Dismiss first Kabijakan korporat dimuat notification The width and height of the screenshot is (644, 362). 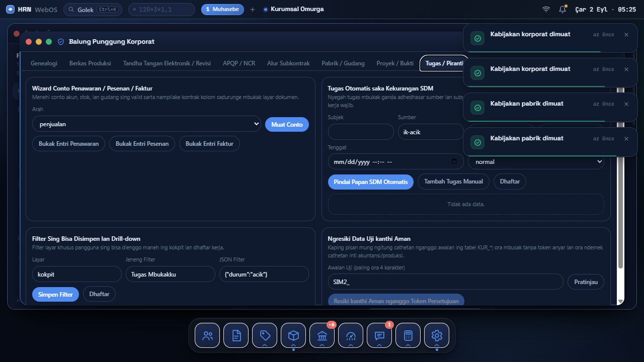point(626,35)
